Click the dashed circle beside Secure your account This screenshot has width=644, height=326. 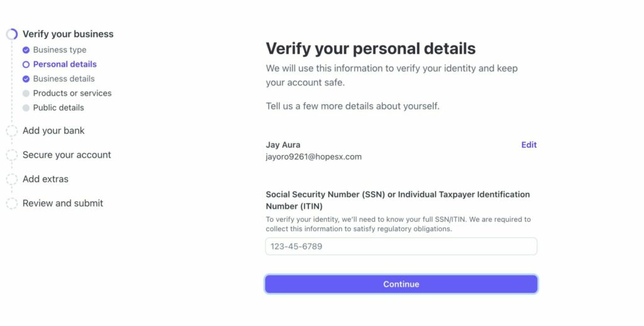coord(12,155)
